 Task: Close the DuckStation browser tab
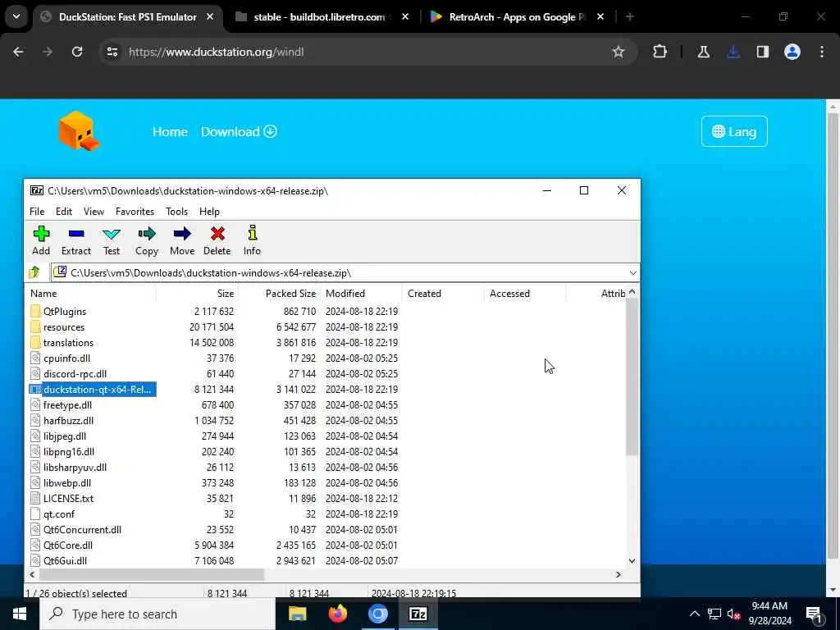(x=211, y=17)
